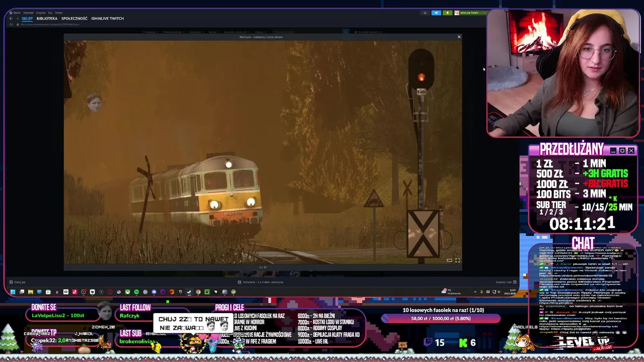Open the Windows Start menu
644x362 pixels.
[13, 292]
